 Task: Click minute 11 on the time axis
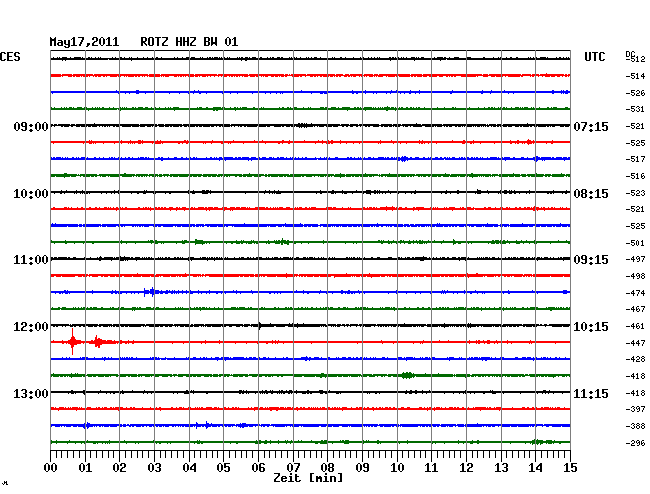[431, 467]
